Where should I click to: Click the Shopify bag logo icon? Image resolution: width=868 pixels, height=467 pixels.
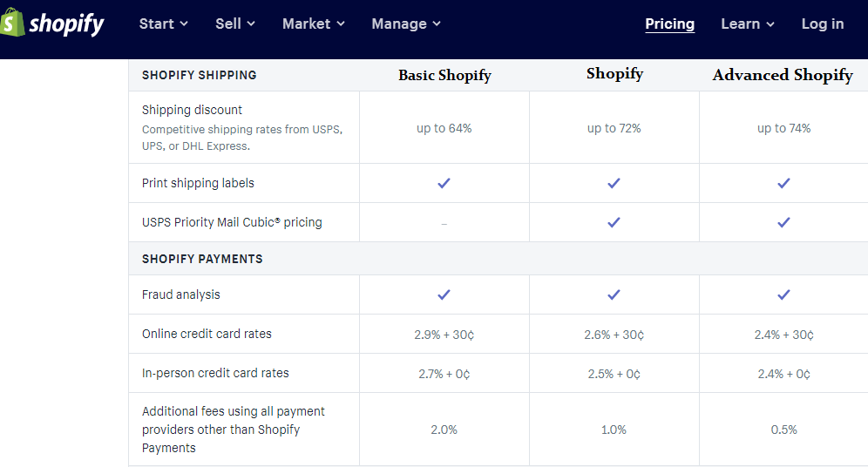coord(12,22)
